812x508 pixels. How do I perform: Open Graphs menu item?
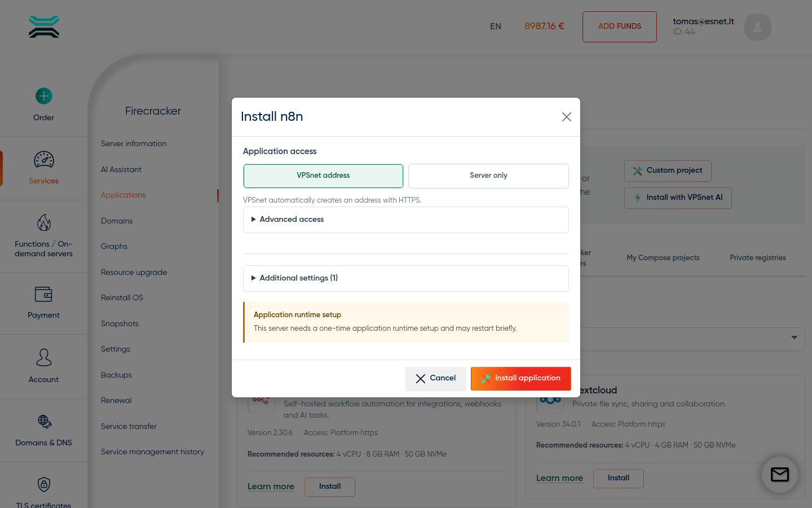114,247
